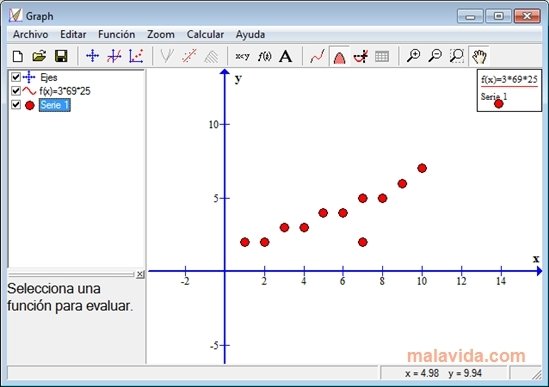This screenshot has width=549, height=387.
Task: Click the Graph application icon in title bar
Action: pyautogui.click(x=15, y=16)
